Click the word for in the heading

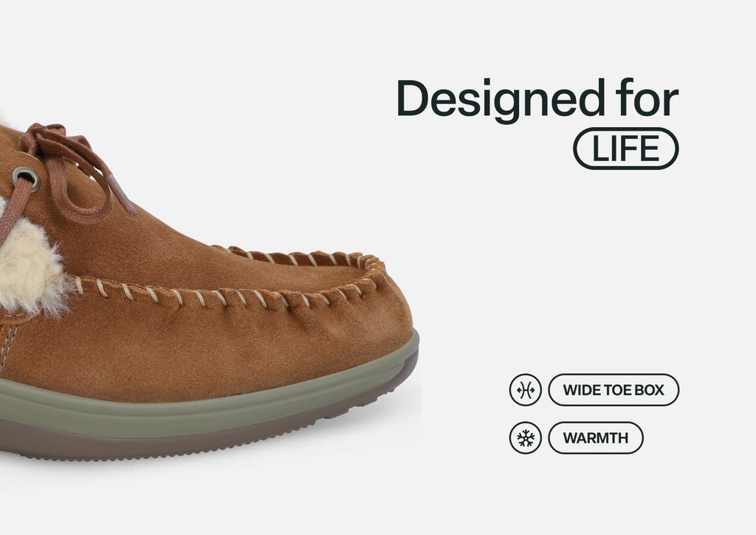pyautogui.click(x=647, y=98)
